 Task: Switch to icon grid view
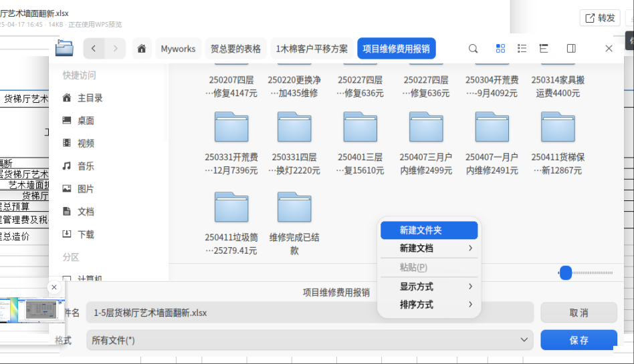pos(500,49)
